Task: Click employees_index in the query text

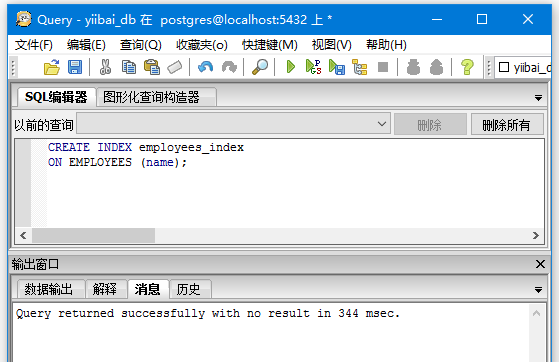Action: [x=191, y=147]
